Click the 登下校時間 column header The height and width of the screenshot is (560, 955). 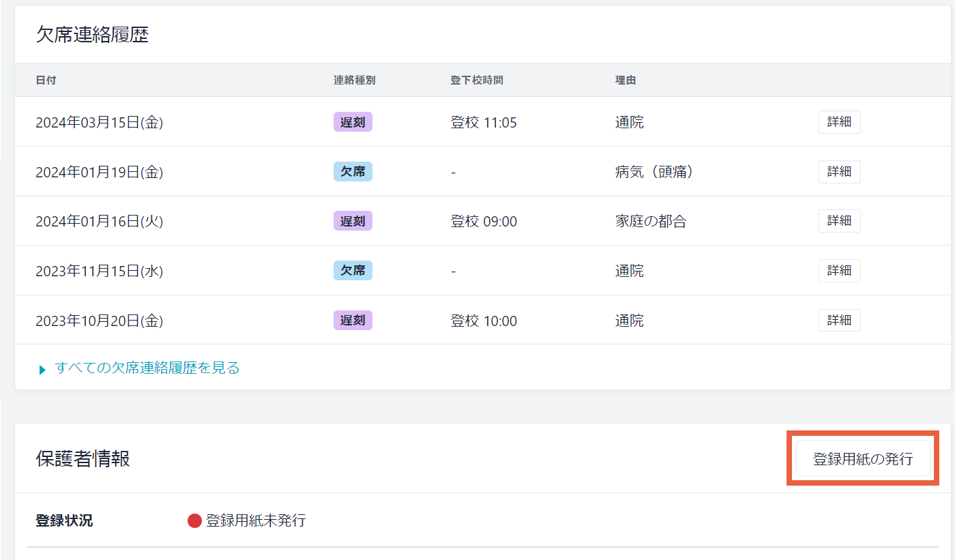[476, 80]
